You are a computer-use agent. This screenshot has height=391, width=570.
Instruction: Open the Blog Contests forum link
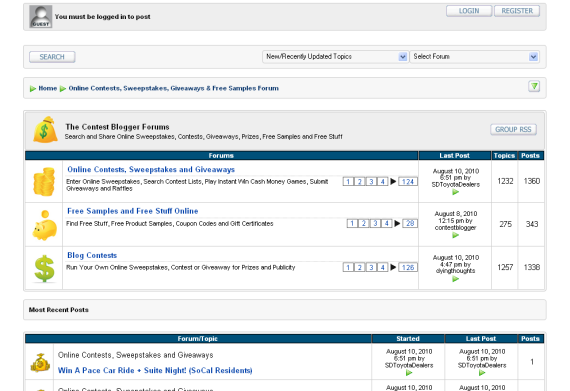[92, 255]
